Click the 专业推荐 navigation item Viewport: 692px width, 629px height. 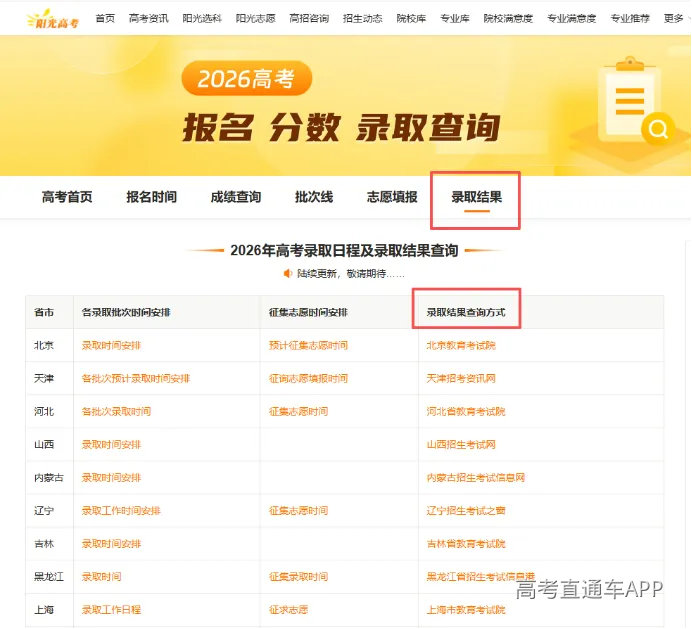tap(630, 19)
